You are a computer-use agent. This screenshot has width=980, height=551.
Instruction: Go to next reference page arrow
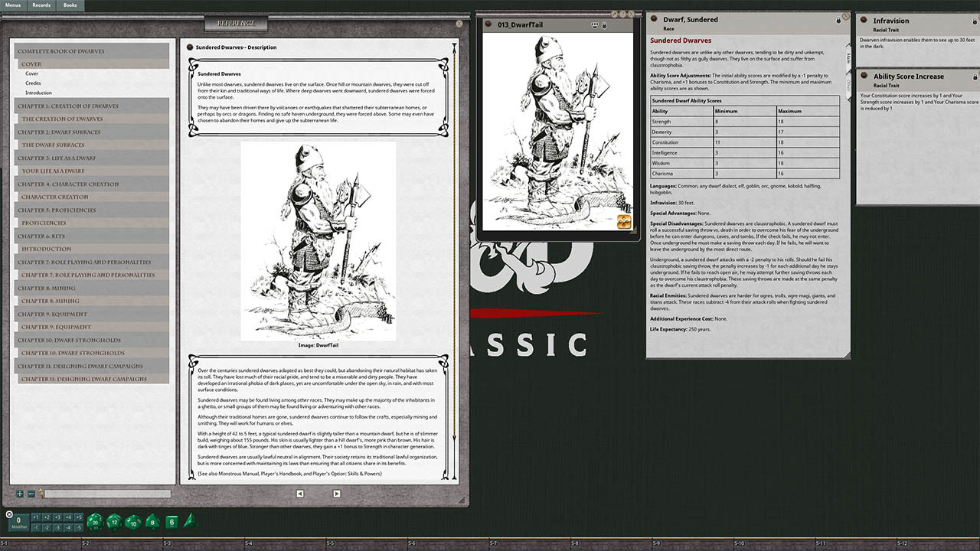point(336,494)
